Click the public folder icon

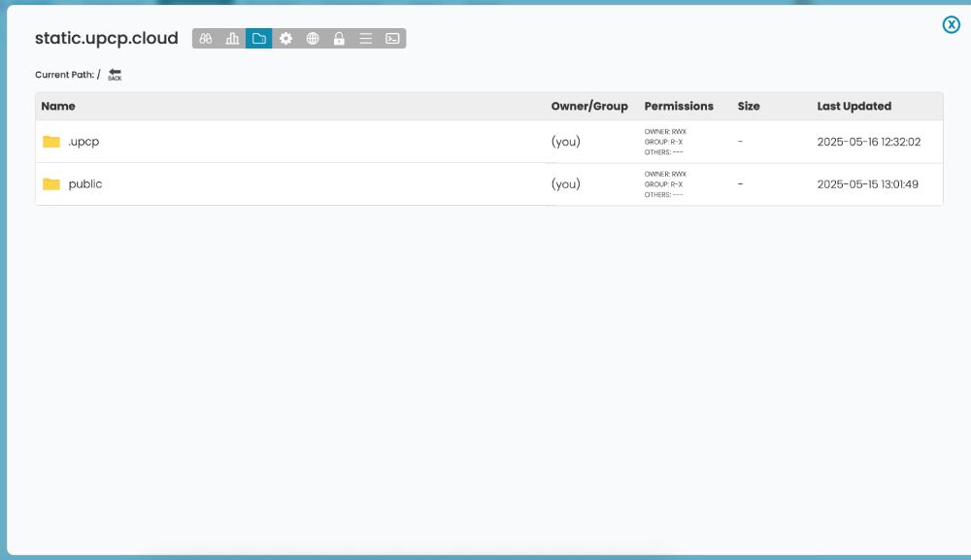click(50, 182)
